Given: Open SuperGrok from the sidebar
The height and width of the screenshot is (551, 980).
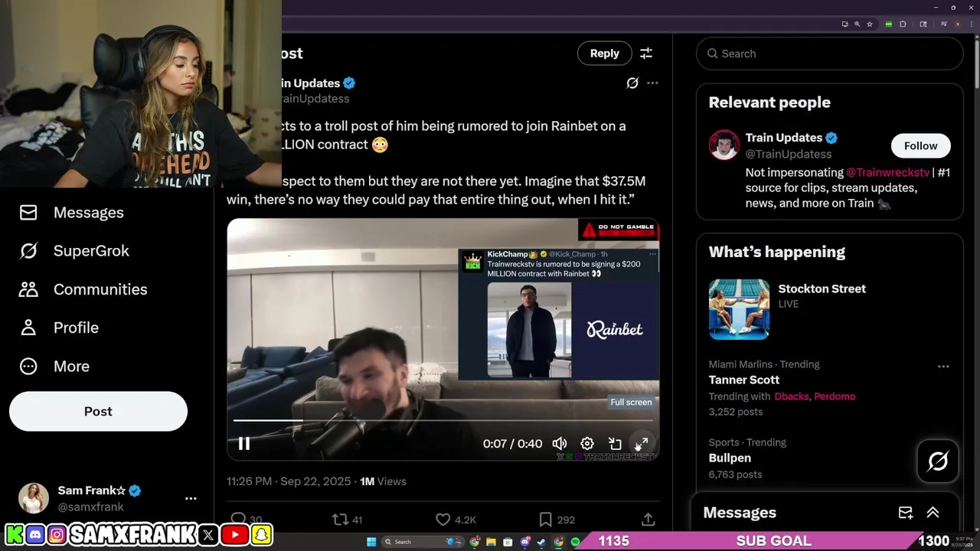Looking at the screenshot, I should click(x=73, y=251).
